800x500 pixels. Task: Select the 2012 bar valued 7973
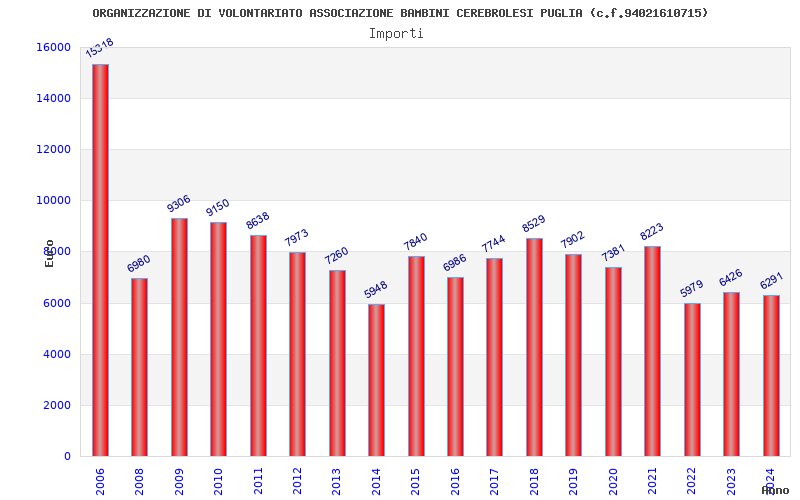pos(297,354)
